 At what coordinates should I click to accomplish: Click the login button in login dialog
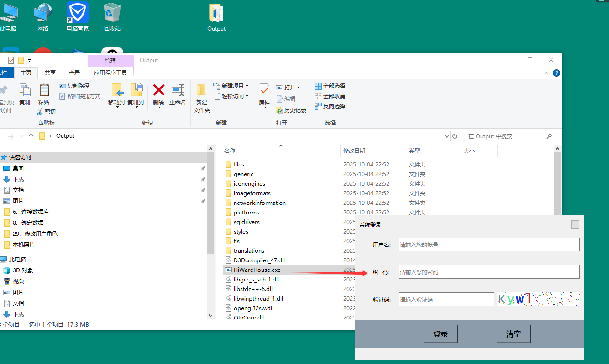point(441,334)
